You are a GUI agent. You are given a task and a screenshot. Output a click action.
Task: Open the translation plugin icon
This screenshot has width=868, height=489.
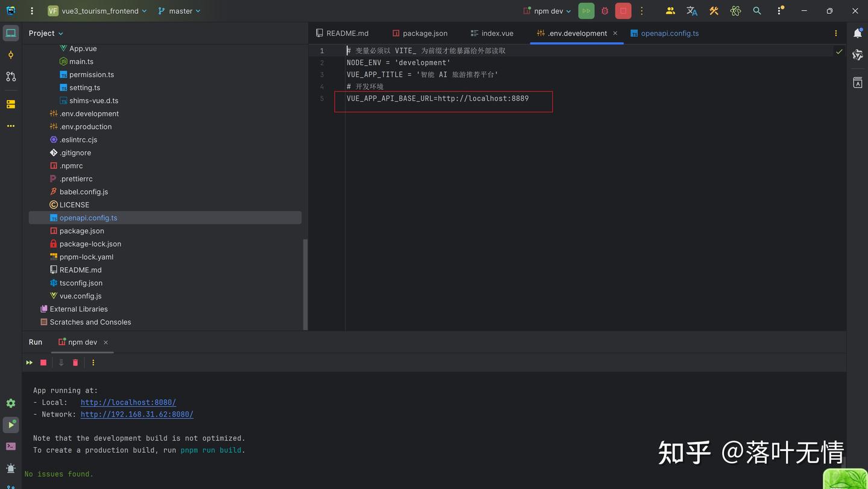(x=691, y=10)
